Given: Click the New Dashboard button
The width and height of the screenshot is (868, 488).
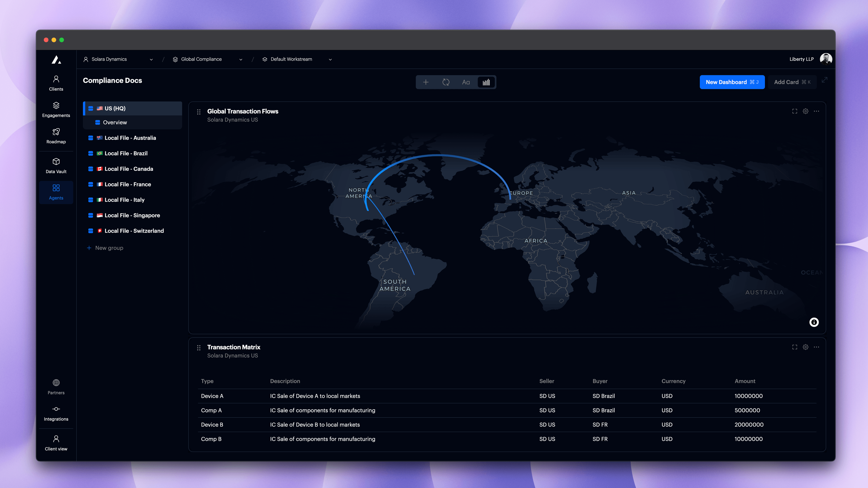Looking at the screenshot, I should pyautogui.click(x=732, y=82).
